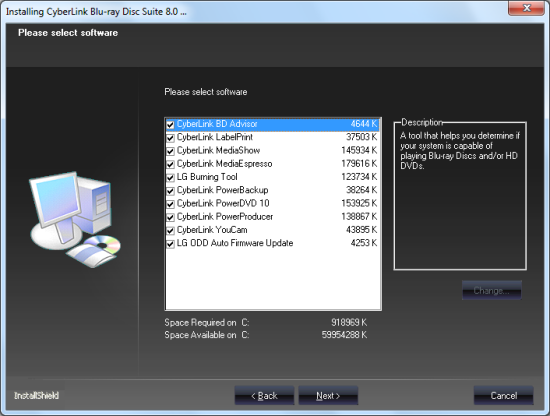Toggle the CyberLink PowerProducer checkbox

(170, 217)
